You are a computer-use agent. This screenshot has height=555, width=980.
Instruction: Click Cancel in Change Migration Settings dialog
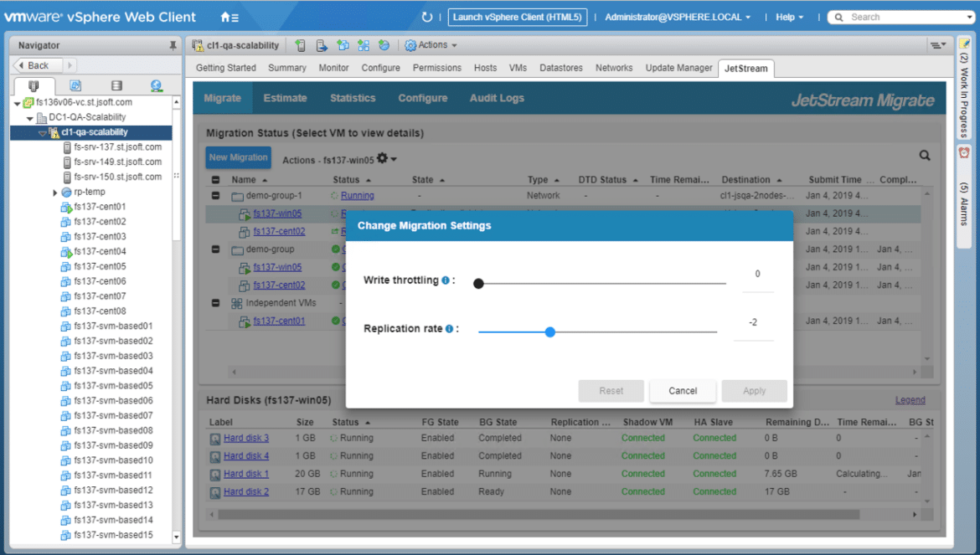coord(683,391)
